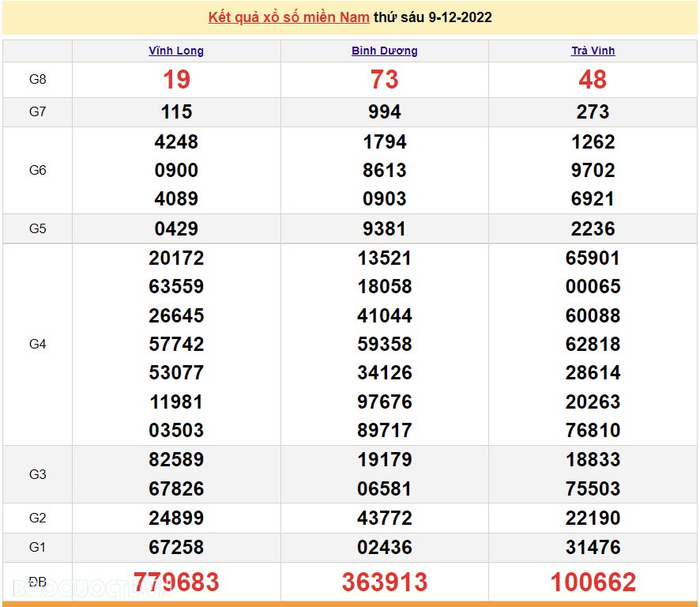Click the G5 number 2236
This screenshot has height=607, width=700.
593,229
